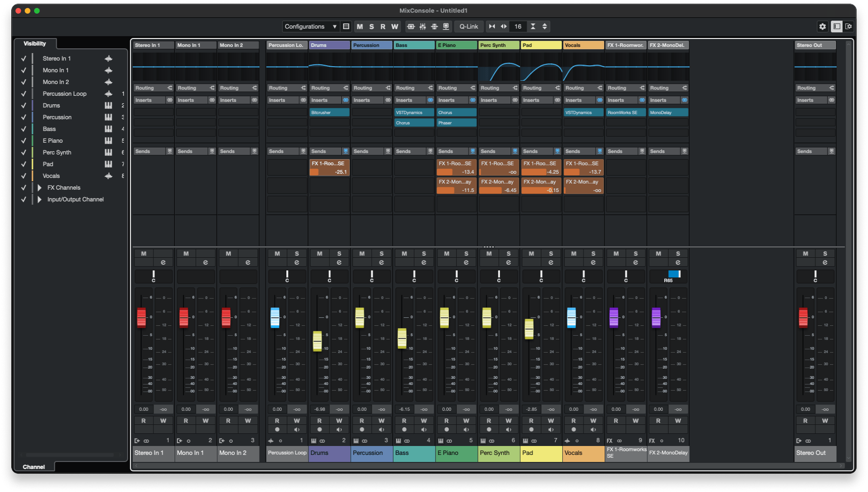Image resolution: width=868 pixels, height=492 pixels.
Task: Toggle monitor speaker on Pad channel
Action: click(x=551, y=430)
